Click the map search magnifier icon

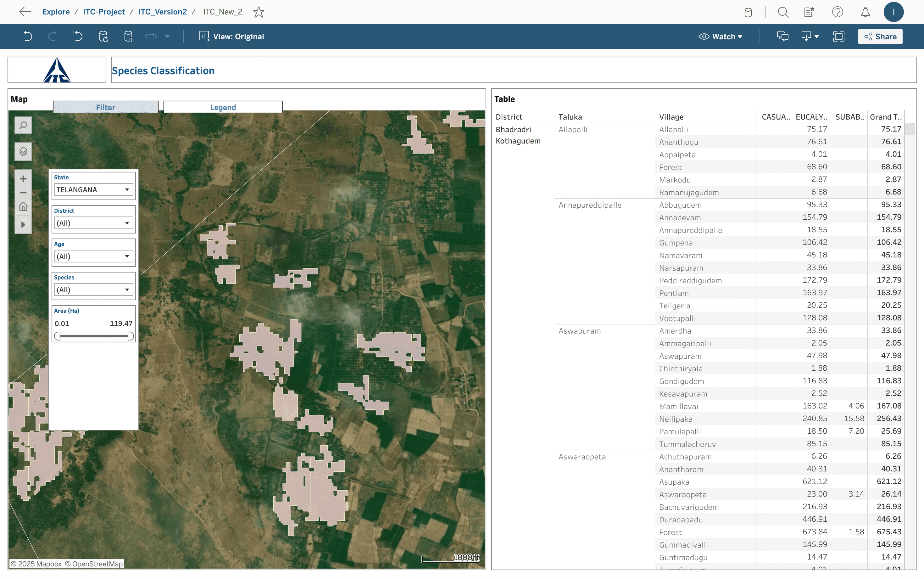pyautogui.click(x=23, y=125)
